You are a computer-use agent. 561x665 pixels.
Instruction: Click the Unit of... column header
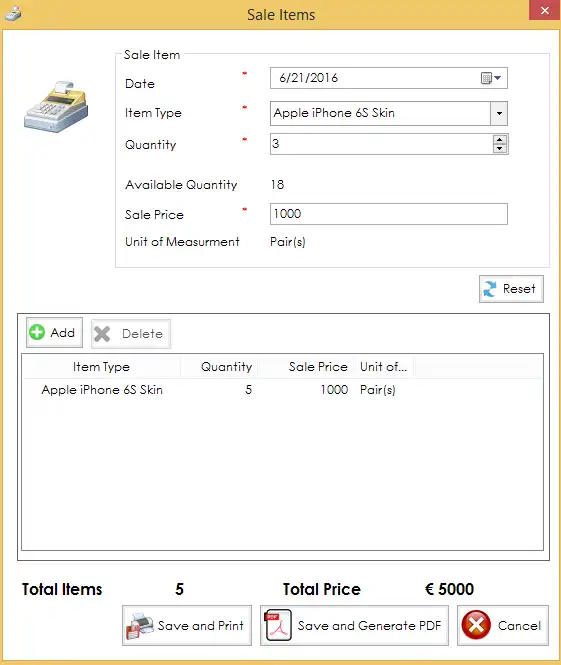(383, 366)
